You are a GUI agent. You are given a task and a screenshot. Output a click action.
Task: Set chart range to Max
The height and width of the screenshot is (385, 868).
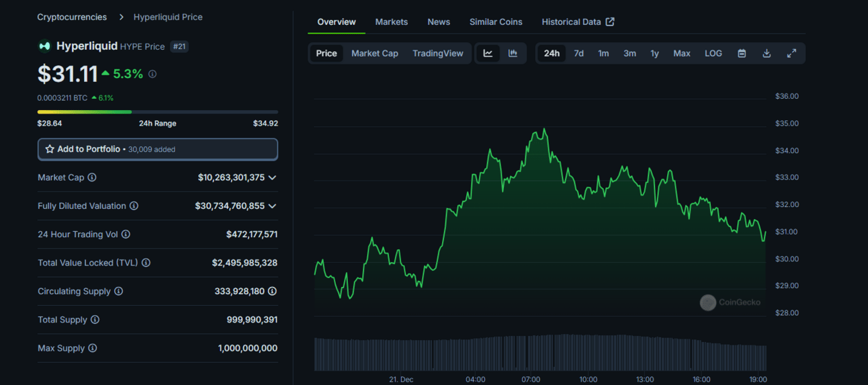tap(682, 53)
